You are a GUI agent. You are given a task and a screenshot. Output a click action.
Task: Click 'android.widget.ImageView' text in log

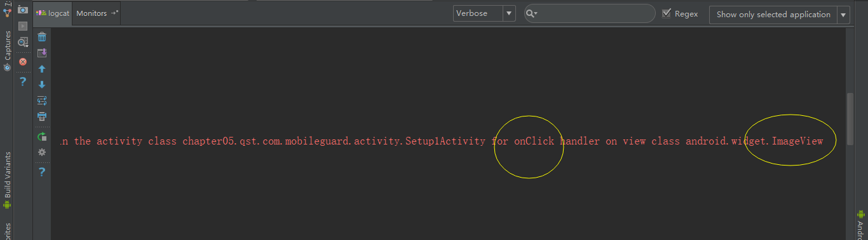point(754,141)
